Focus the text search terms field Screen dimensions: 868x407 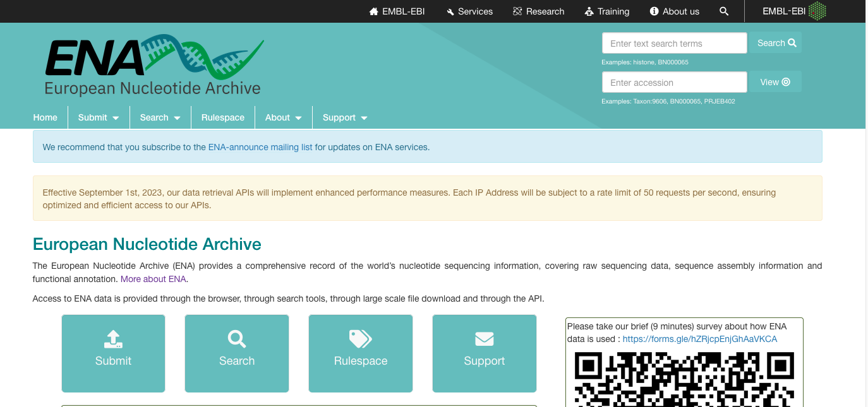[x=674, y=44]
